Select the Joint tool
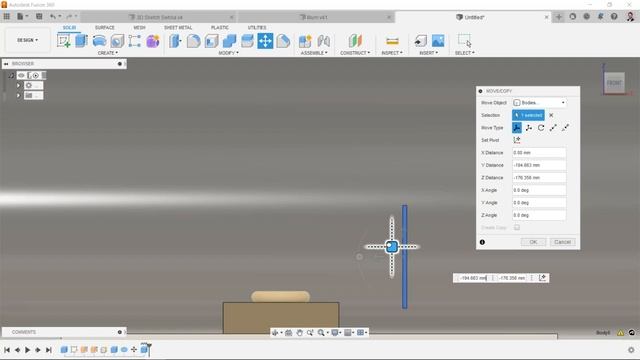This screenshot has width=640, height=360. [x=324, y=41]
